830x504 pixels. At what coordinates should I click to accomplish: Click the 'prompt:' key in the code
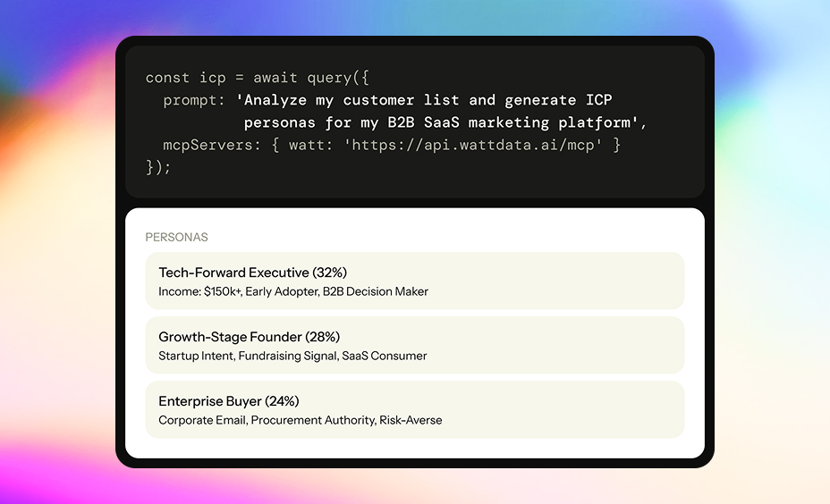194,100
